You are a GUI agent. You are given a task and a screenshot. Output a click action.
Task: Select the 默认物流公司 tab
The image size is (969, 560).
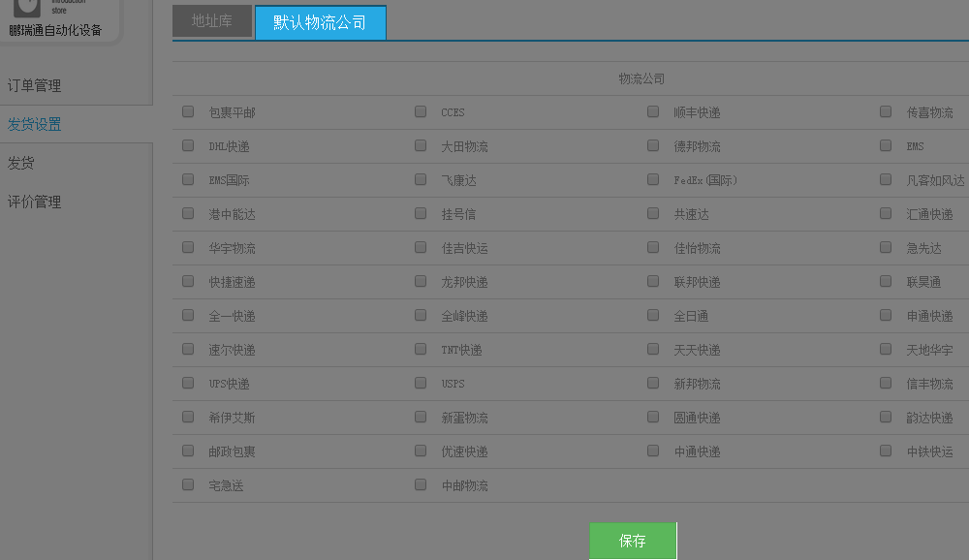pos(320,22)
